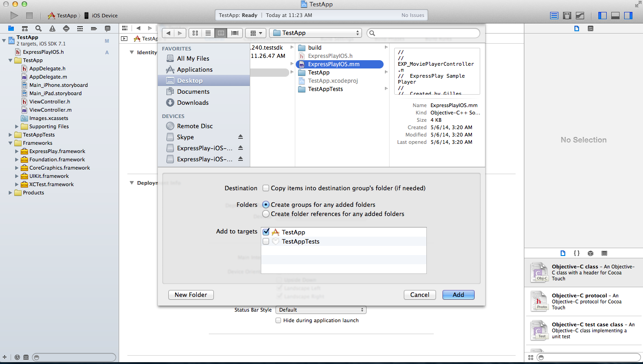
Task: Open the TestApp folder path dropdown
Action: 316,33
